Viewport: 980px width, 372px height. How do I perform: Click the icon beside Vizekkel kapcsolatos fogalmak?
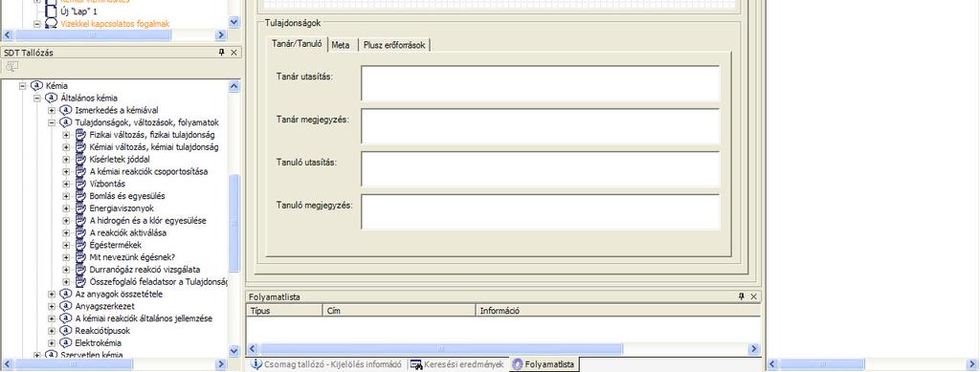pos(52,24)
